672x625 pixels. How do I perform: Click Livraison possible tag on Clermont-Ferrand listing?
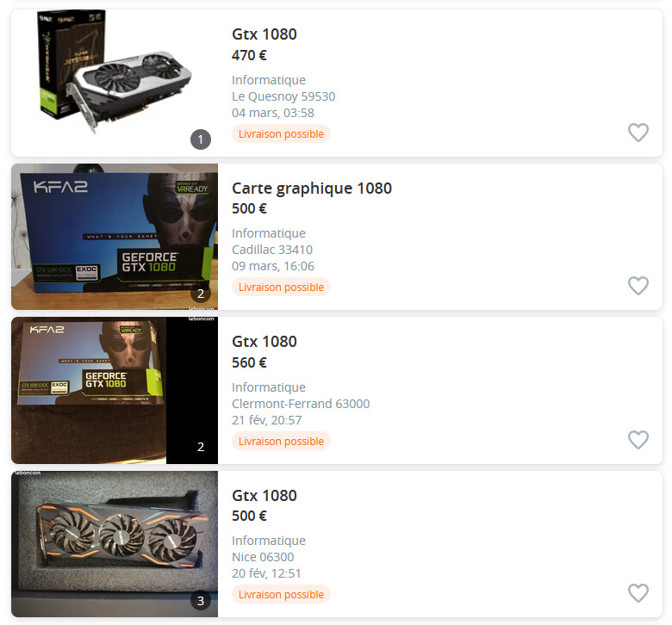click(281, 442)
